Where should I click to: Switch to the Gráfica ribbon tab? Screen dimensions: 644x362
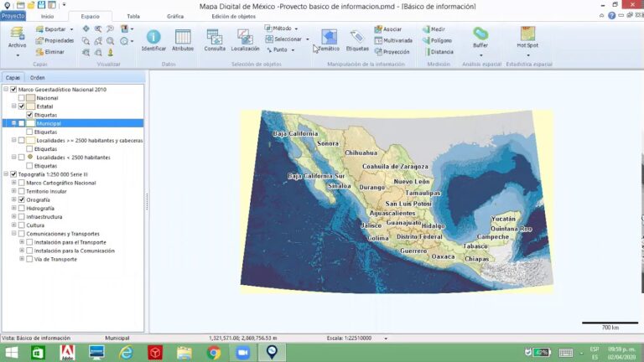(175, 17)
